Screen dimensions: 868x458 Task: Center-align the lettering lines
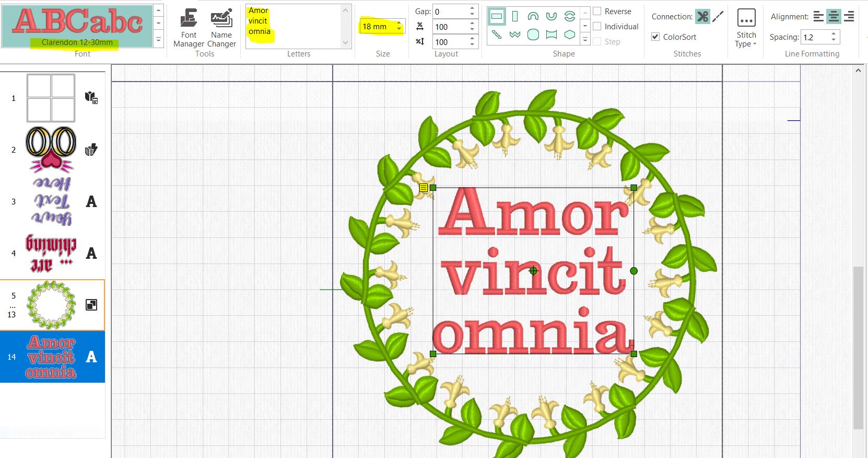pos(834,17)
